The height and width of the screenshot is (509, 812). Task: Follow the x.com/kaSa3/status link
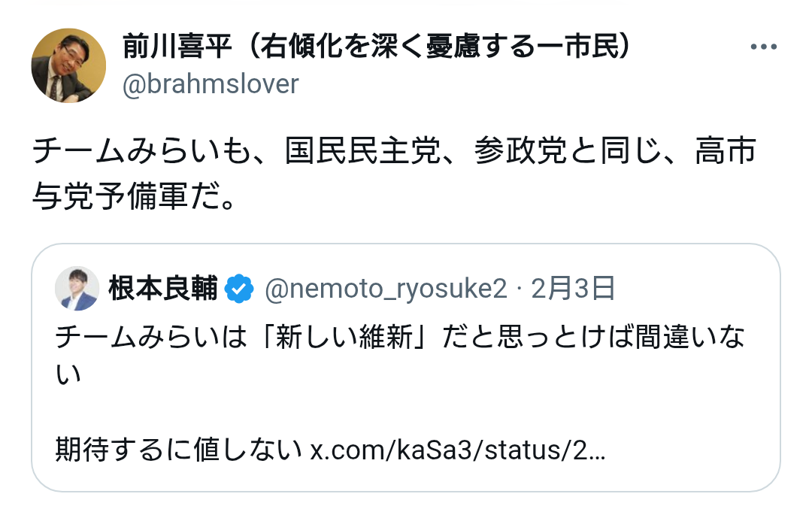coord(457,450)
